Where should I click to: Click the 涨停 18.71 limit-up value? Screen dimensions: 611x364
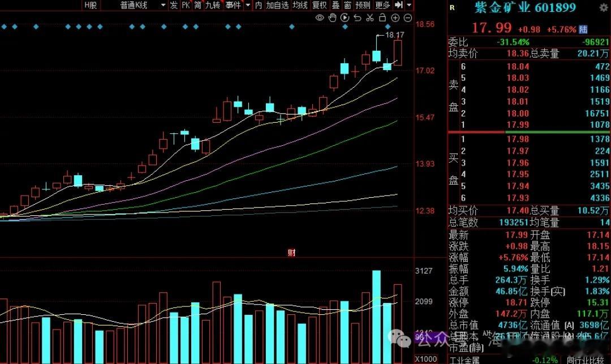[517, 302]
